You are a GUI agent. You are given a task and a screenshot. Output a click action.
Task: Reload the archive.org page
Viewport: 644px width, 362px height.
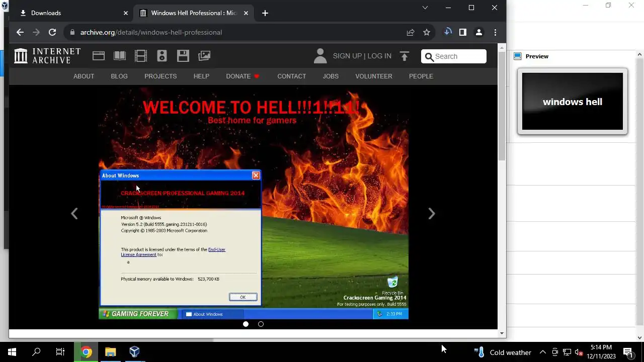point(52,32)
